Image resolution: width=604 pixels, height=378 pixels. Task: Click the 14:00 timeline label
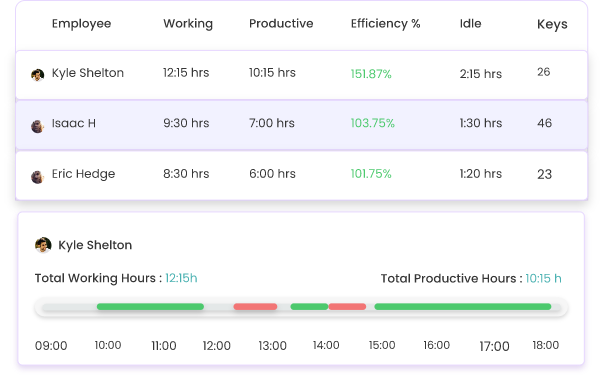(326, 345)
